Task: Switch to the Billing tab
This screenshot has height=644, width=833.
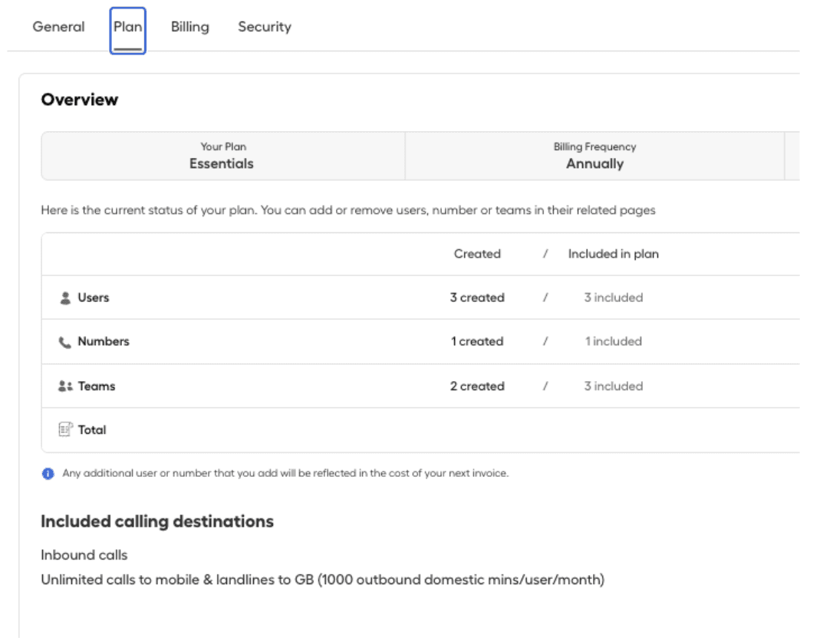Action: pyautogui.click(x=189, y=27)
